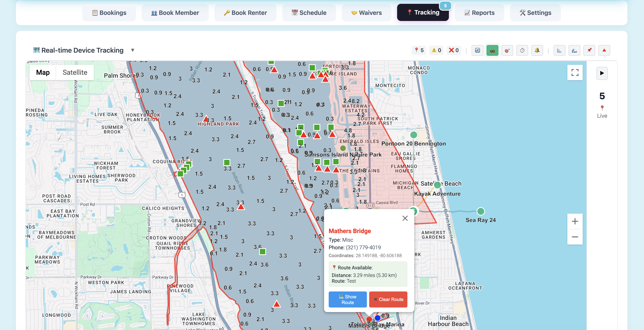Image resolution: width=644 pixels, height=330 pixels.
Task: Click the wave overlay icon
Action: tap(574, 50)
